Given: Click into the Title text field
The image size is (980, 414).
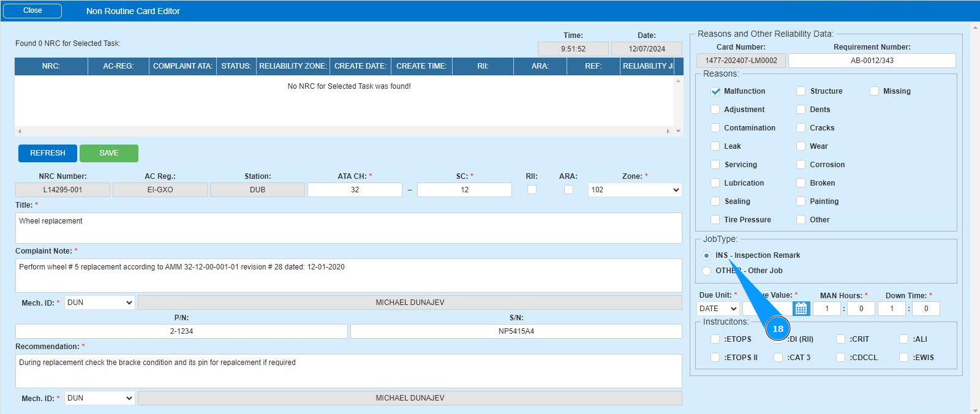Looking at the screenshot, I should tap(348, 228).
